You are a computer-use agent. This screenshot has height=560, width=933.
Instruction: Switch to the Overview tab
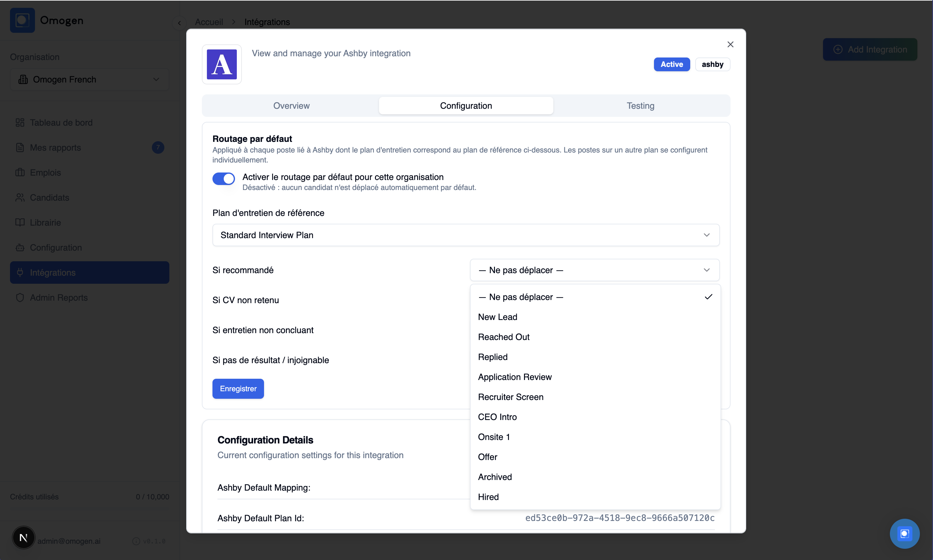click(x=291, y=106)
